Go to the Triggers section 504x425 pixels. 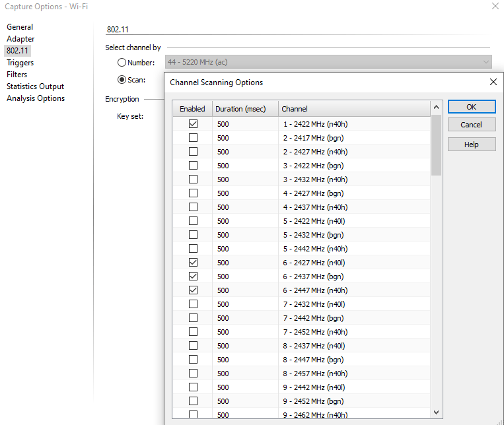[x=20, y=63]
